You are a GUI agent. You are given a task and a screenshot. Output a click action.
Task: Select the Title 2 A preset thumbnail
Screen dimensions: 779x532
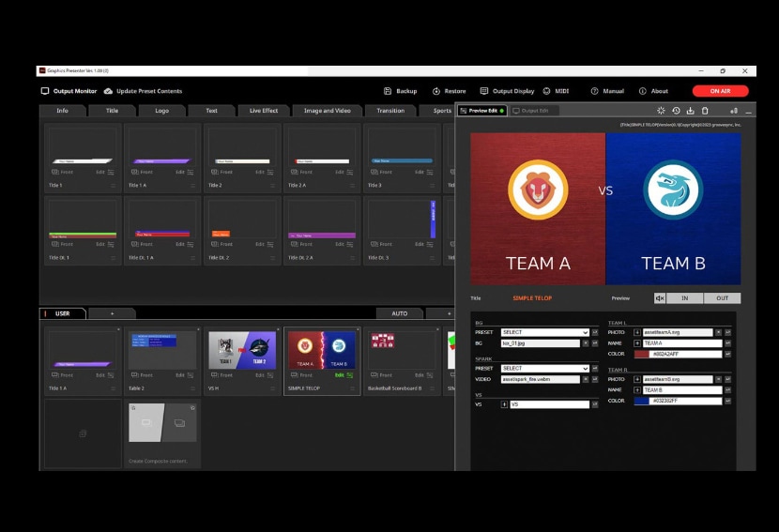point(322,150)
